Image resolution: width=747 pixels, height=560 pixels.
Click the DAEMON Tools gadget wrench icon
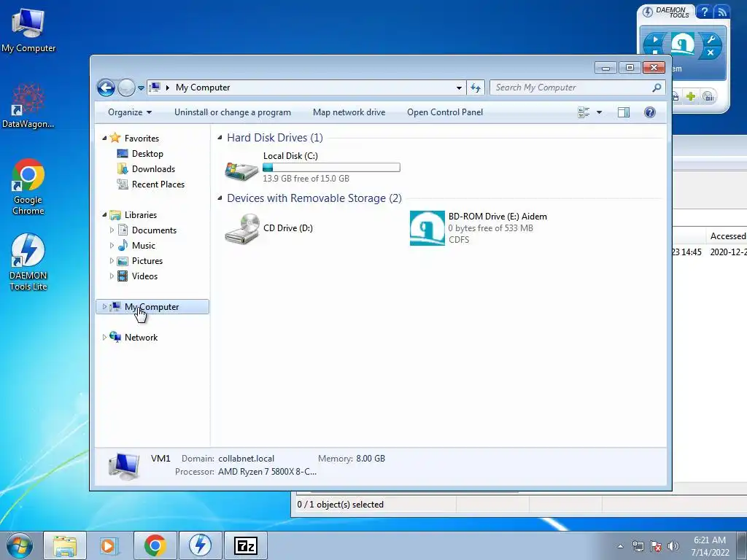[x=711, y=39]
